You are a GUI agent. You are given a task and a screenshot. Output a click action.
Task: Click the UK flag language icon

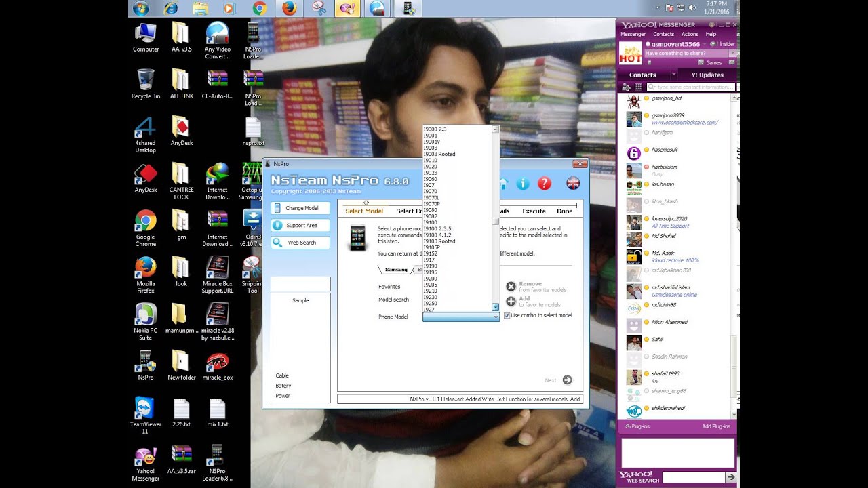click(573, 183)
